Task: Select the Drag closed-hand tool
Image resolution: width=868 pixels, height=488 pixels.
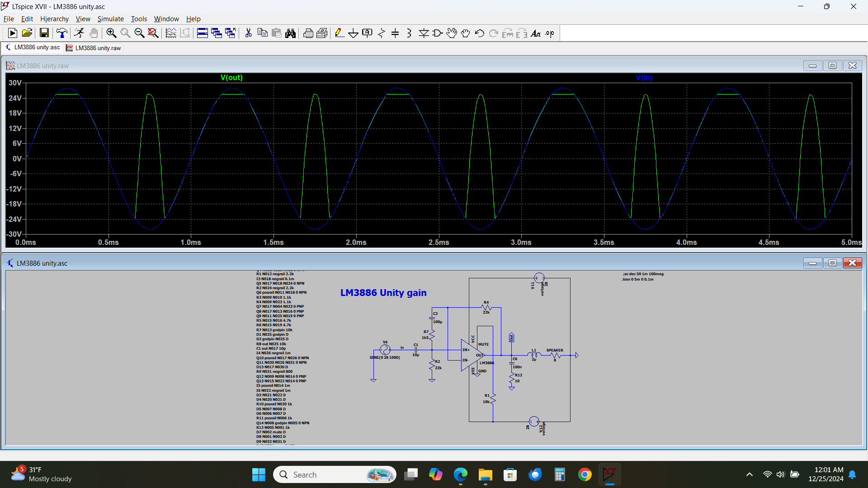Action: (465, 33)
